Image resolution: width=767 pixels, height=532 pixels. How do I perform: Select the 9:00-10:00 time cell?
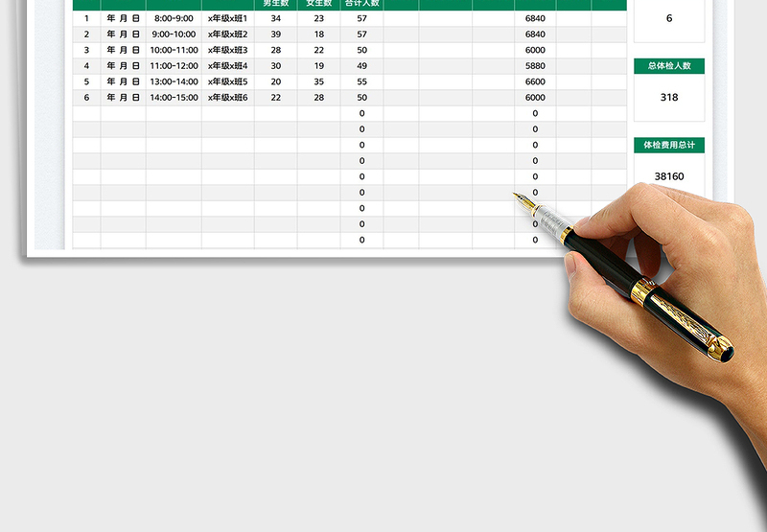[174, 35]
